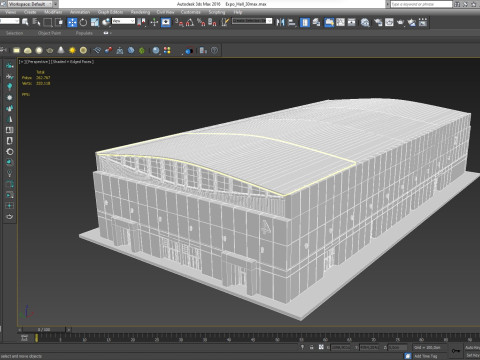Toggle Angle Snap

tap(190, 22)
